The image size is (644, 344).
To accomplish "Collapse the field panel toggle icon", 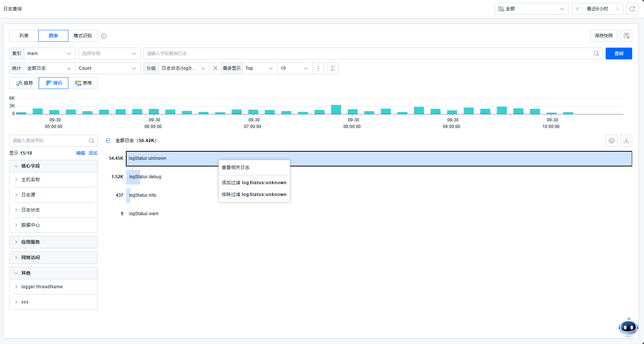I will coord(108,141).
